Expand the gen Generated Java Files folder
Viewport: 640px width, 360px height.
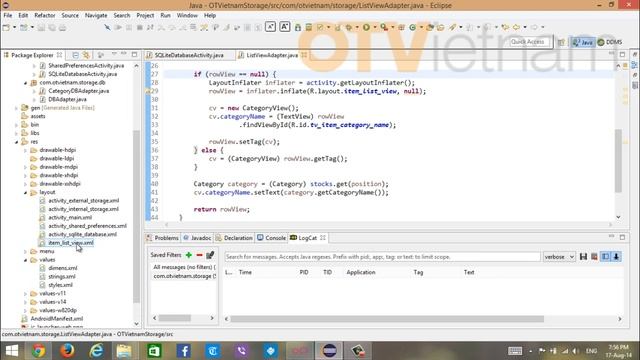click(16, 108)
